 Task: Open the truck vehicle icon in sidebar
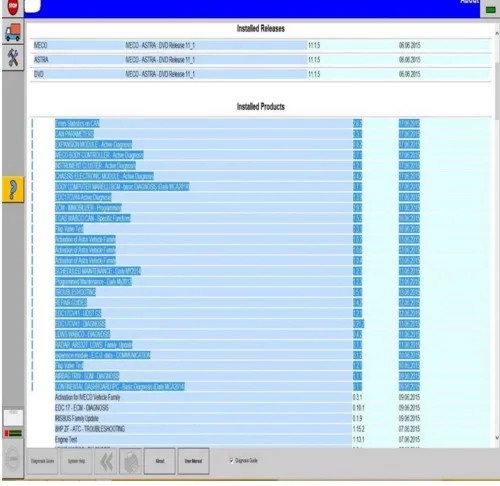pyautogui.click(x=13, y=32)
